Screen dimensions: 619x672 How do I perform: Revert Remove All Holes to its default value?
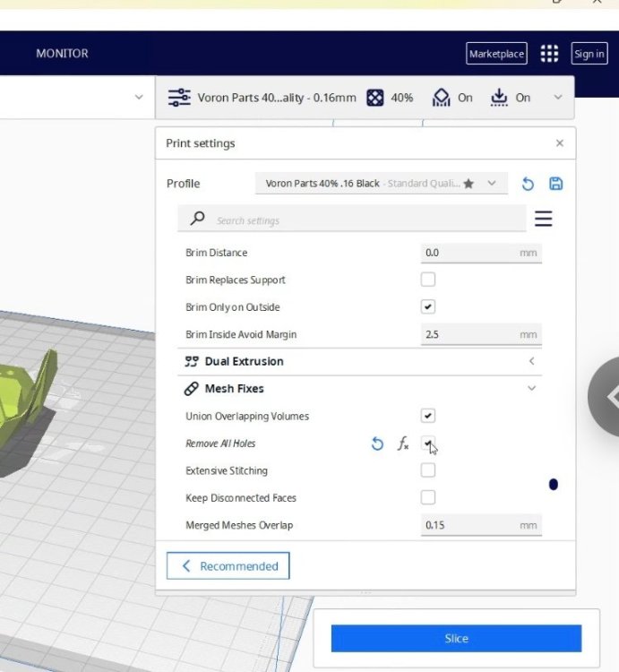377,444
